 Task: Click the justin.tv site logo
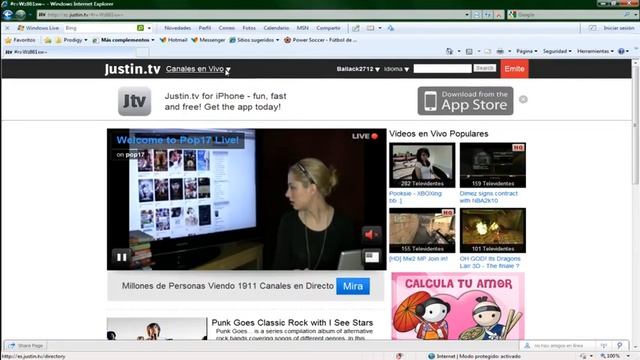pos(132,69)
